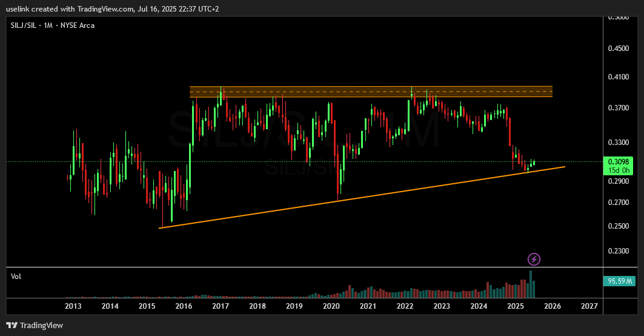The width and height of the screenshot is (644, 336).
Task: Click the 0.4100 price axis label
Action: tap(618, 76)
